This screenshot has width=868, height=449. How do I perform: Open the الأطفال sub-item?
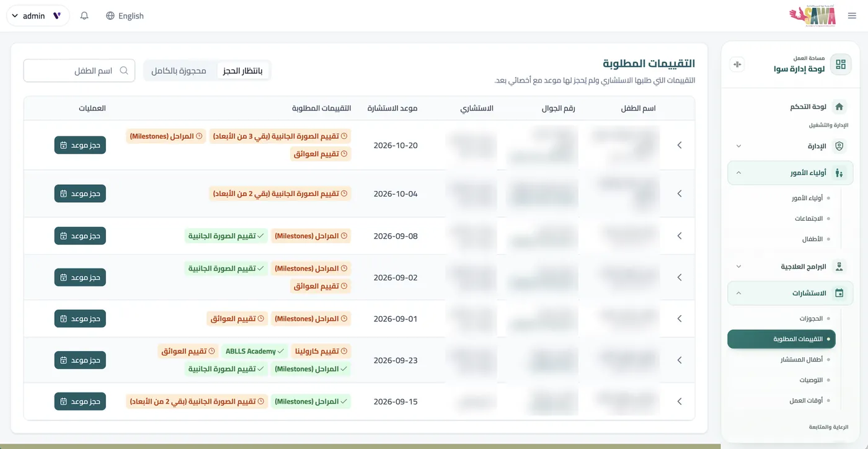(x=812, y=239)
